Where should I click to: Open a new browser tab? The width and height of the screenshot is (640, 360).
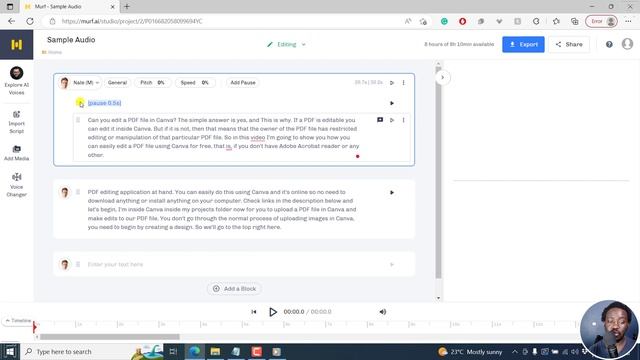click(127, 7)
